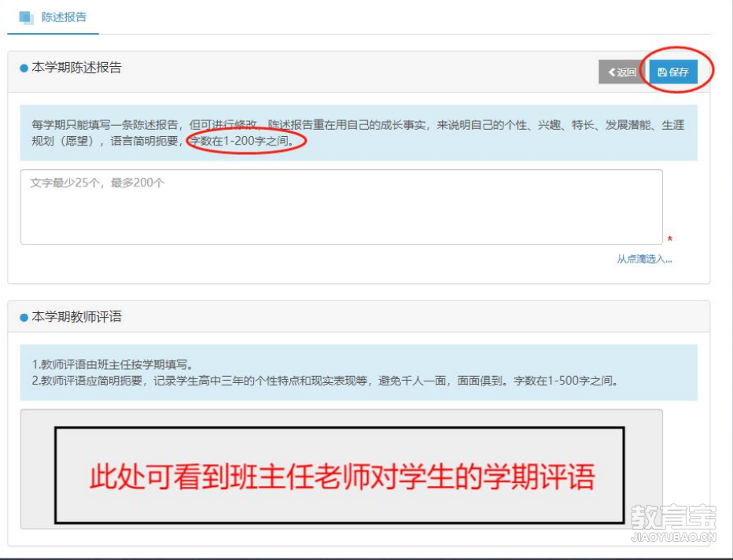Viewport: 733px width, 560px height.
Task: Select the 本学期教师评语 section heading
Action: click(x=76, y=317)
